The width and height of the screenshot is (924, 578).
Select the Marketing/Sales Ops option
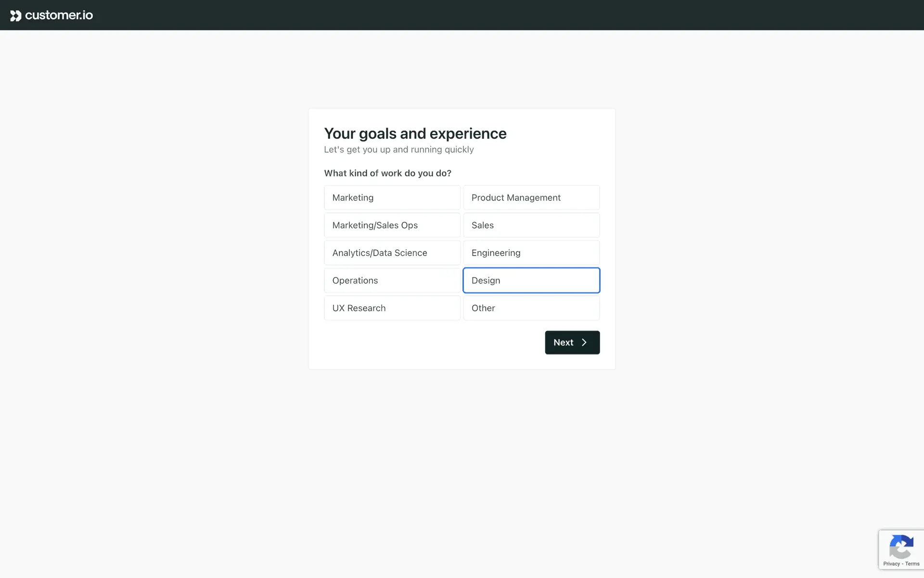392,225
